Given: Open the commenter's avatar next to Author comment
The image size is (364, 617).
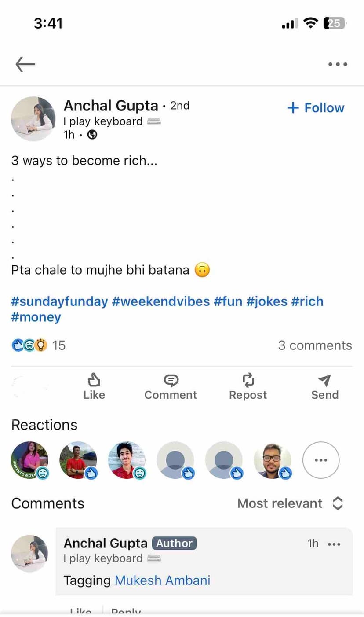Looking at the screenshot, I should (29, 553).
